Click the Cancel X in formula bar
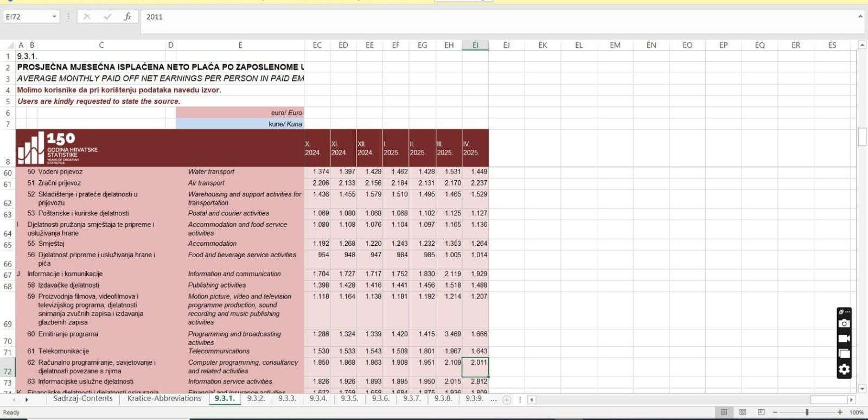 (x=87, y=17)
